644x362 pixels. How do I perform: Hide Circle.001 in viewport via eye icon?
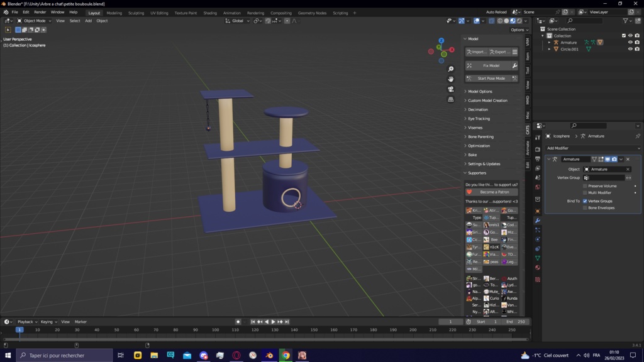[x=630, y=49]
